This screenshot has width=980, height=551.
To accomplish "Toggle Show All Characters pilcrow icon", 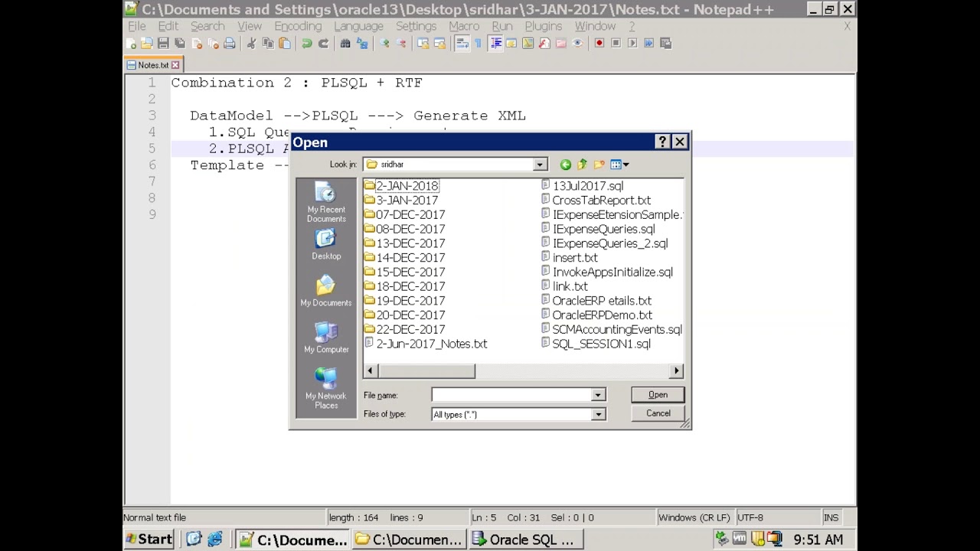I will pyautogui.click(x=479, y=44).
